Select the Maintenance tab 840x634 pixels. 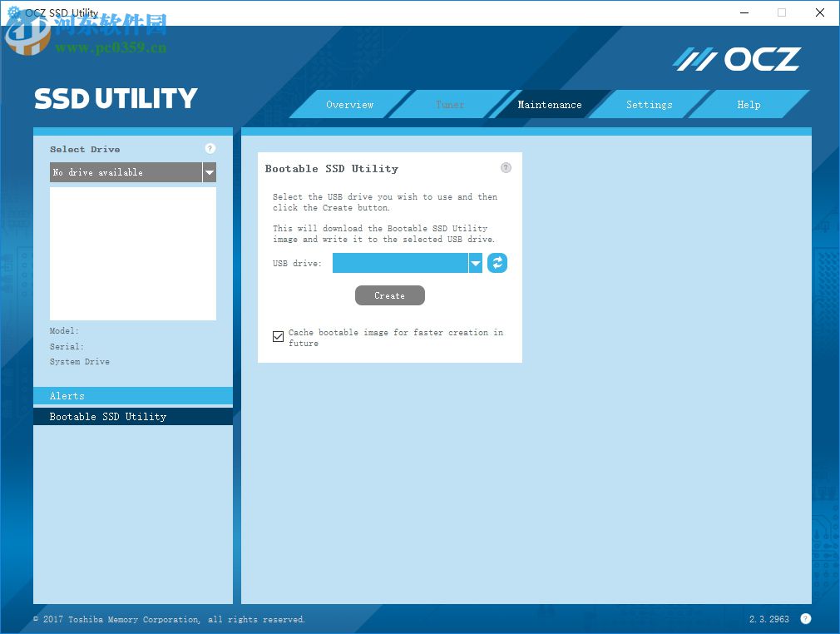[550, 105]
